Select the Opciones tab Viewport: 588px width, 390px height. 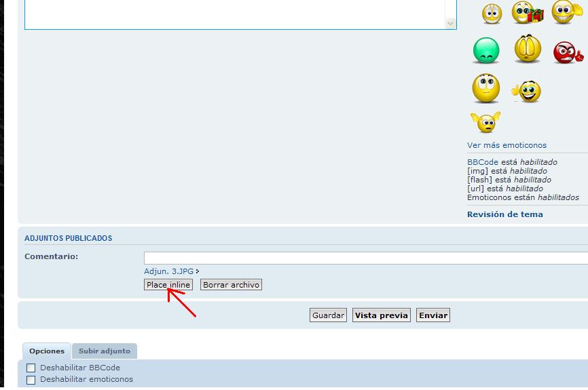47,351
